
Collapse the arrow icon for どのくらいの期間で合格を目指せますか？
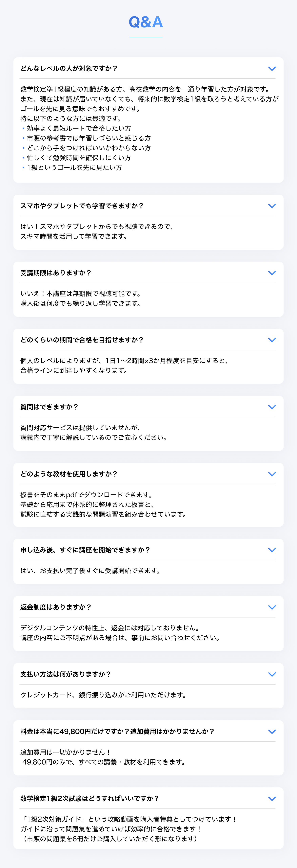272,340
